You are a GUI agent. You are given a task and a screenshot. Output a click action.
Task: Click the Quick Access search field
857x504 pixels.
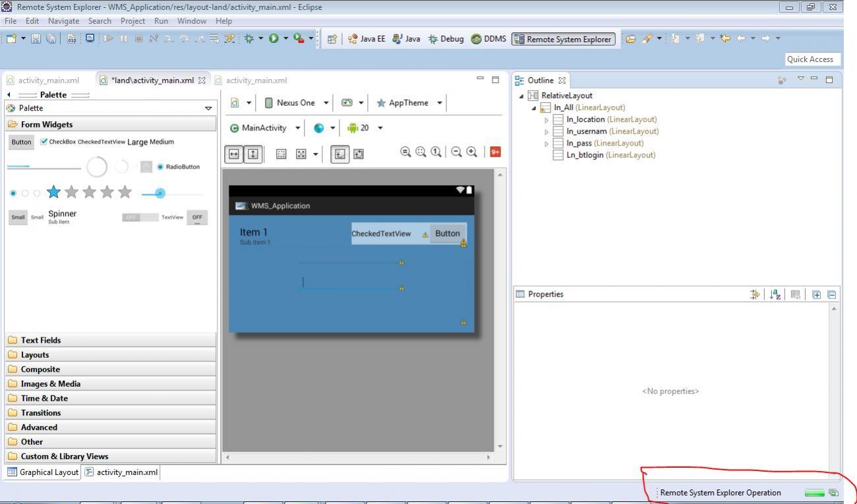tap(813, 59)
